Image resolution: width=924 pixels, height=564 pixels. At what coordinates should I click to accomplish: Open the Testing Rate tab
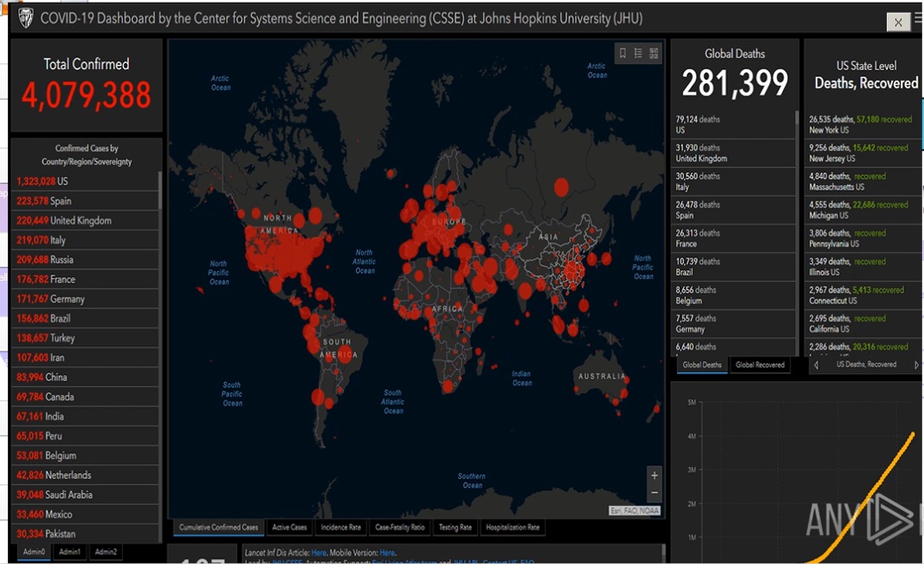tap(455, 528)
